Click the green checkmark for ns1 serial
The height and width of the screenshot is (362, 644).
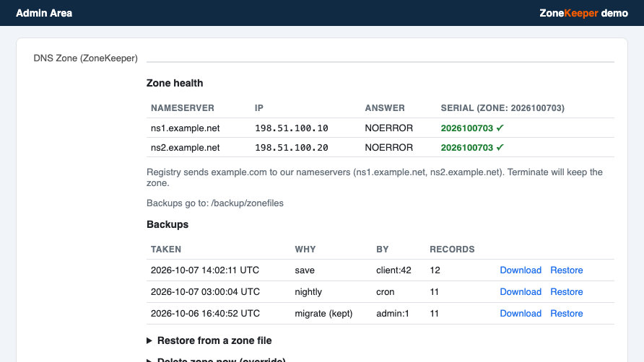[500, 128]
